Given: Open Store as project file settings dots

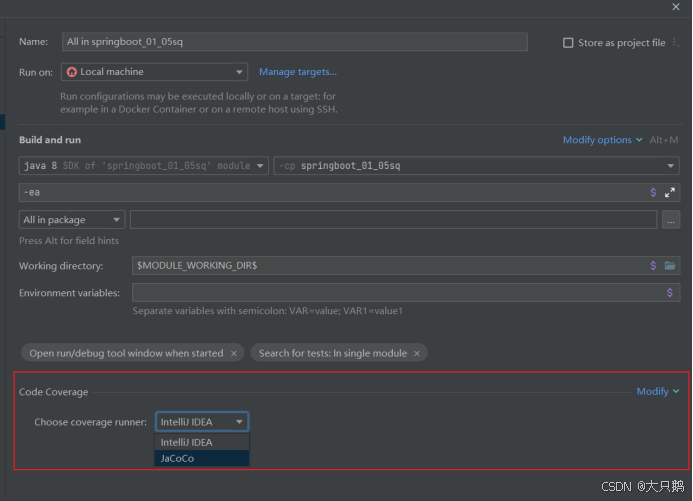Looking at the screenshot, I should pyautogui.click(x=675, y=42).
